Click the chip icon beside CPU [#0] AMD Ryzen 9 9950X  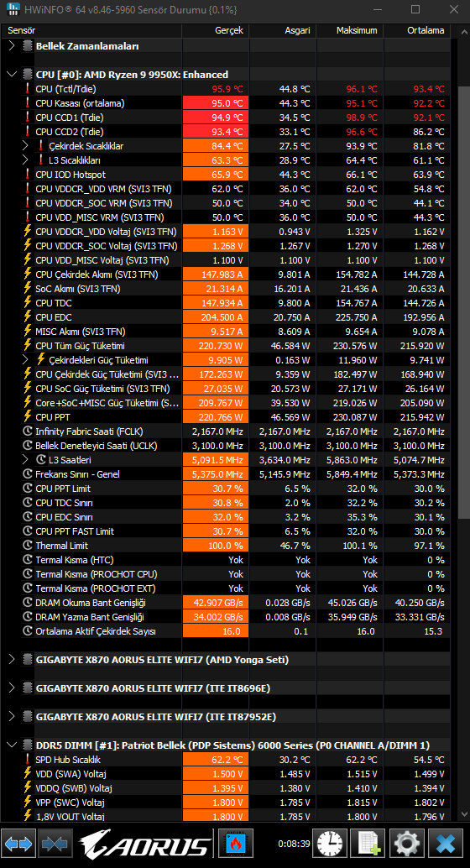coord(28,74)
